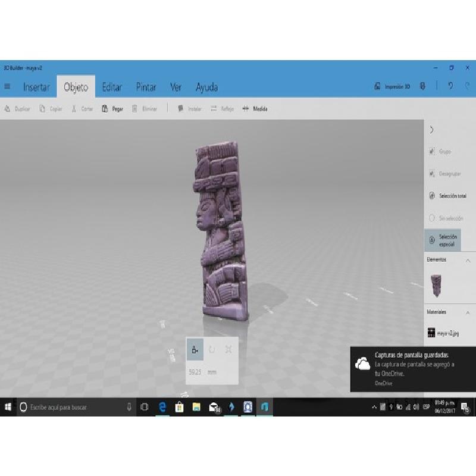This screenshot has width=476, height=476.
Task: Redo the last undone action
Action: pyautogui.click(x=468, y=86)
